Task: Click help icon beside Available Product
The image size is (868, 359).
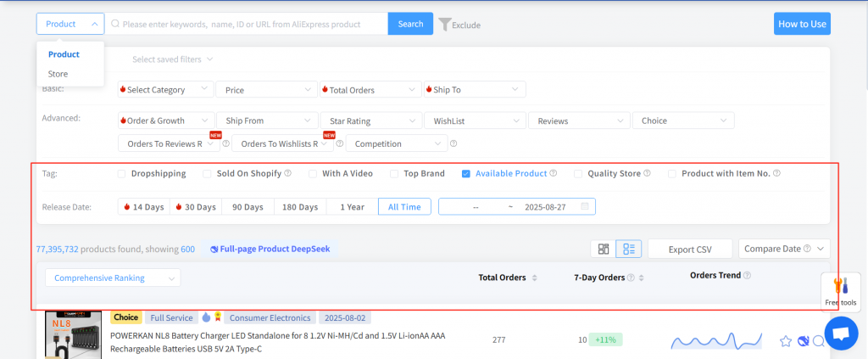Action: (554, 173)
